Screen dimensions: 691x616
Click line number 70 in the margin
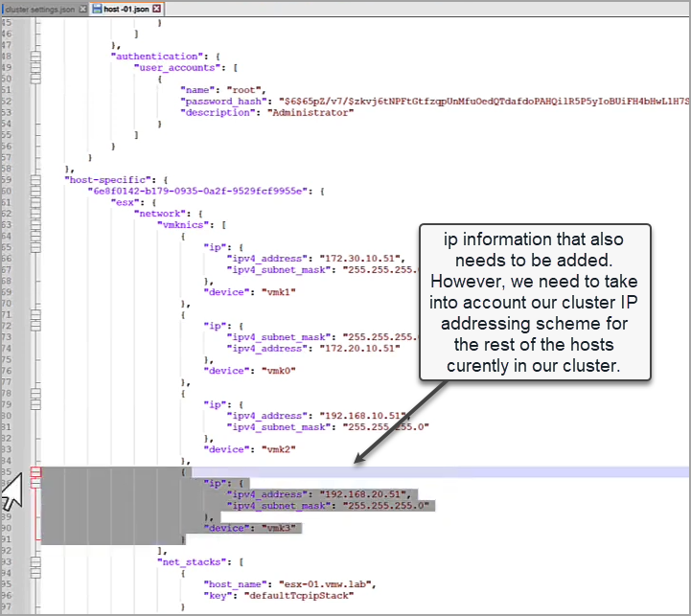tap(7, 304)
